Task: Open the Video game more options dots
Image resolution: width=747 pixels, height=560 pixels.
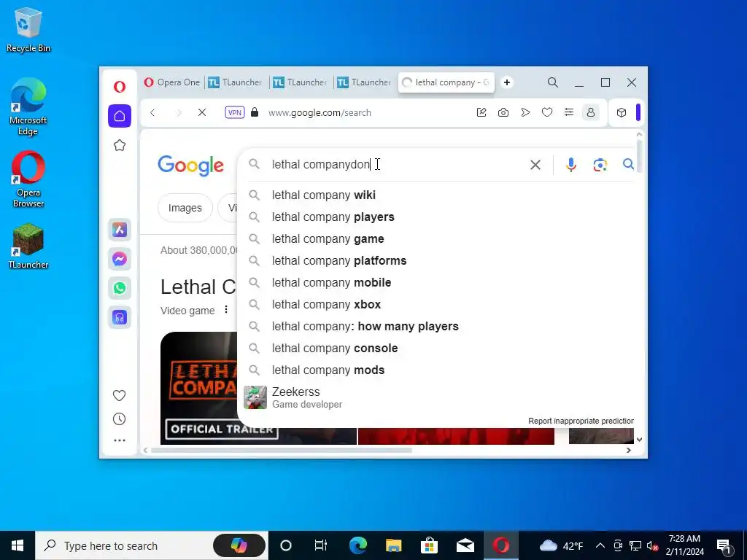Action: tap(226, 309)
